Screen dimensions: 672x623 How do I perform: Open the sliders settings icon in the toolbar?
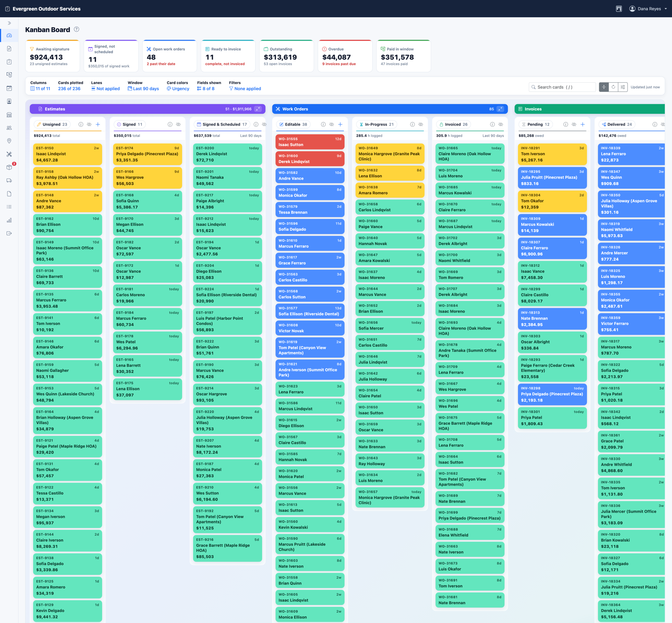pos(623,87)
